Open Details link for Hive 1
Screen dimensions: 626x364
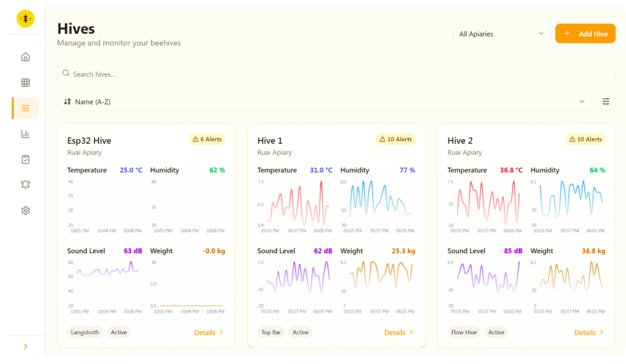(x=399, y=332)
